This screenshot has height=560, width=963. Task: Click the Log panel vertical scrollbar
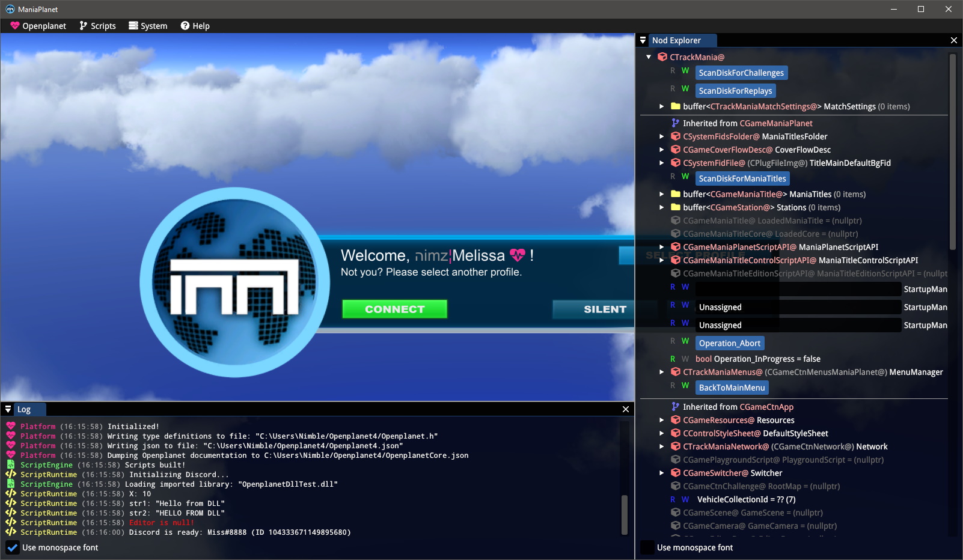[625, 515]
